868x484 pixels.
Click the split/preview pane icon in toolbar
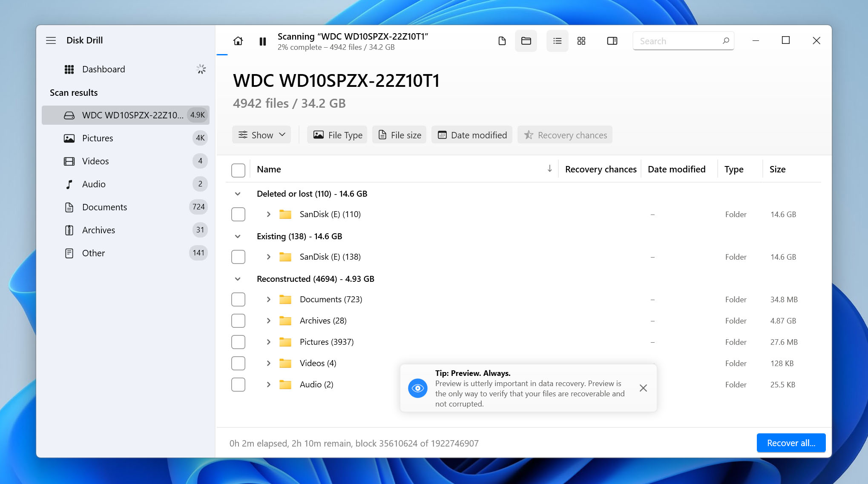[x=612, y=40]
